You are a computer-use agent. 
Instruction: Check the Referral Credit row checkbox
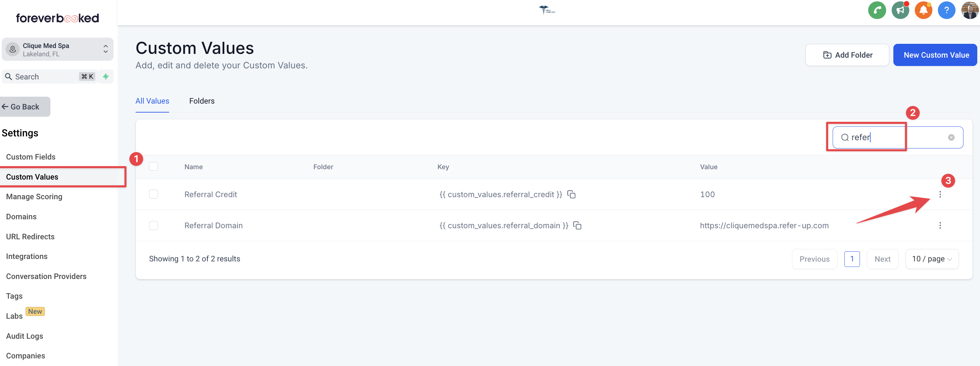[154, 194]
